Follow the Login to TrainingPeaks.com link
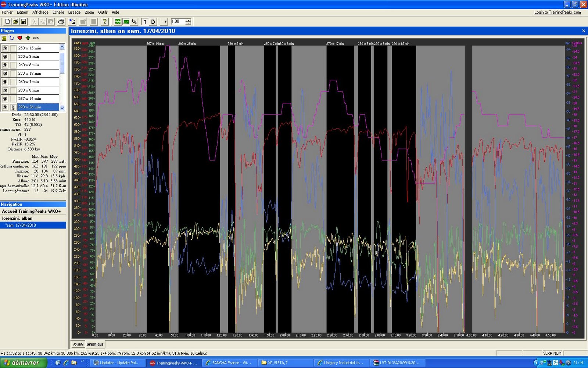 click(x=557, y=12)
